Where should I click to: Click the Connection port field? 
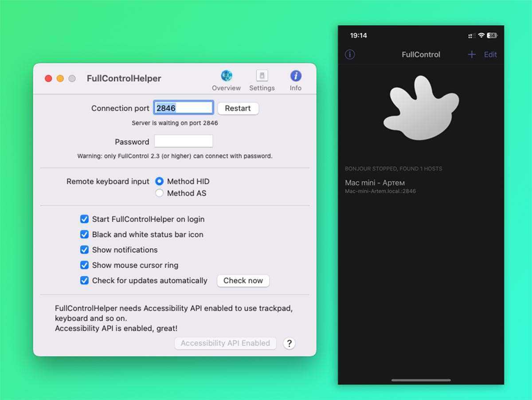click(x=184, y=108)
